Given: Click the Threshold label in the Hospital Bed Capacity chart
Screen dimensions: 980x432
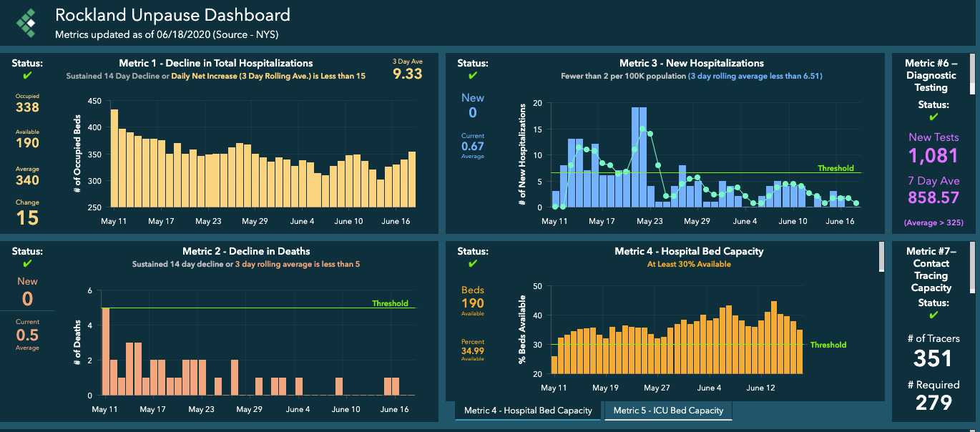Looking at the screenshot, I should (828, 345).
